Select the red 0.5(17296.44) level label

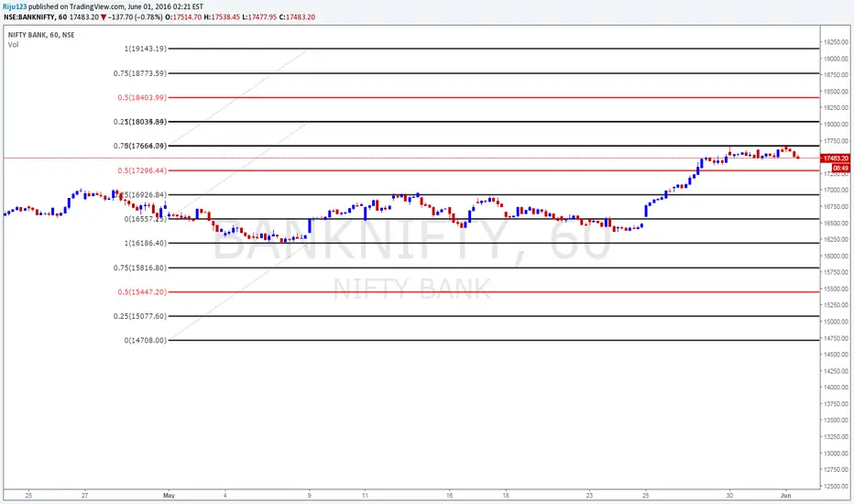[x=142, y=170]
